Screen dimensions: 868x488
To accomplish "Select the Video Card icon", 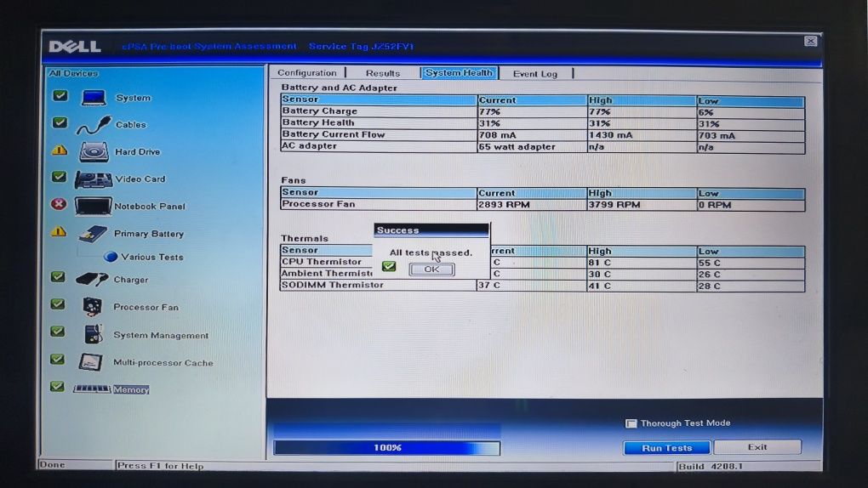I will point(93,179).
